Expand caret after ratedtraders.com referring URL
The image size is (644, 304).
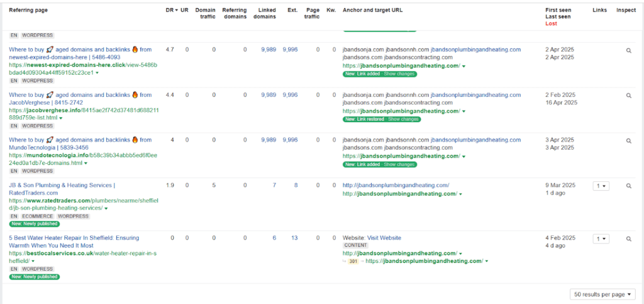click(106, 209)
